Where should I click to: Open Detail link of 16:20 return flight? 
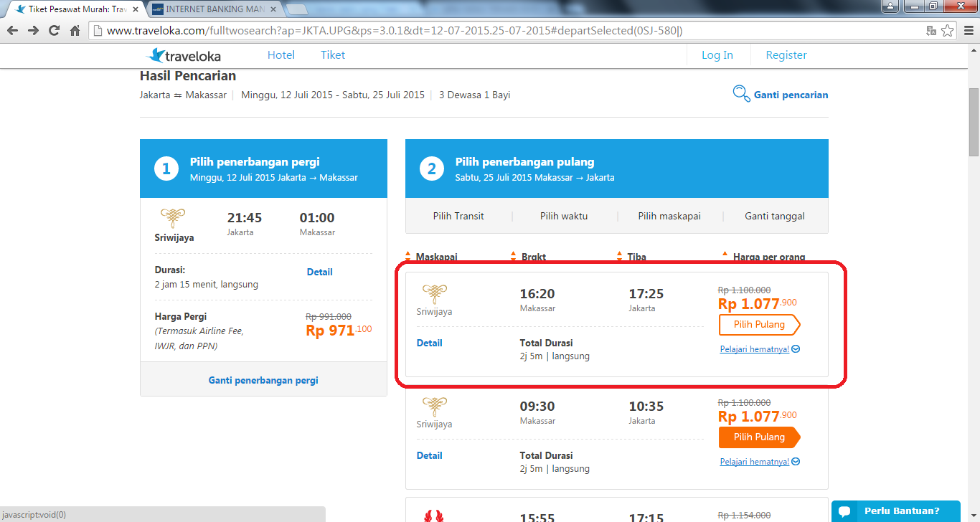[x=430, y=343]
